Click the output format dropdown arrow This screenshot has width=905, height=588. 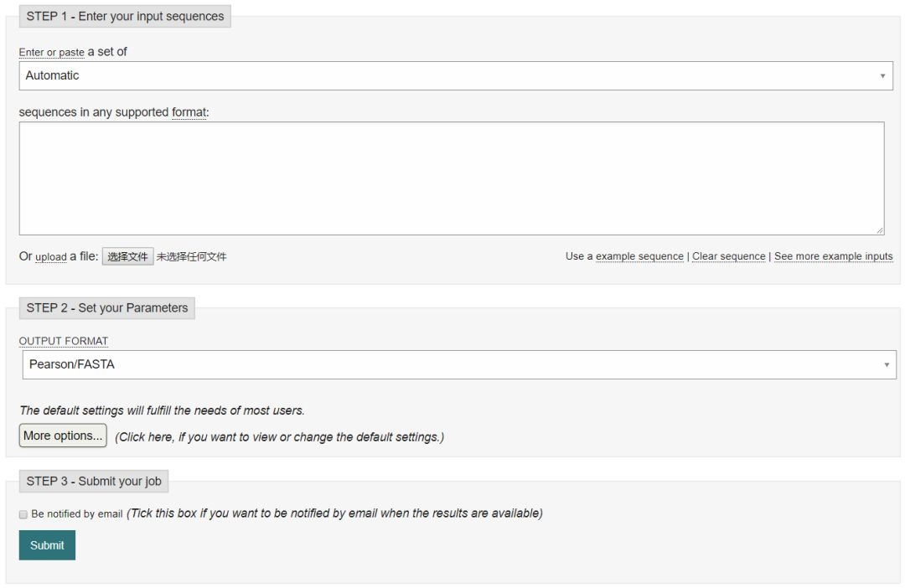pos(886,365)
